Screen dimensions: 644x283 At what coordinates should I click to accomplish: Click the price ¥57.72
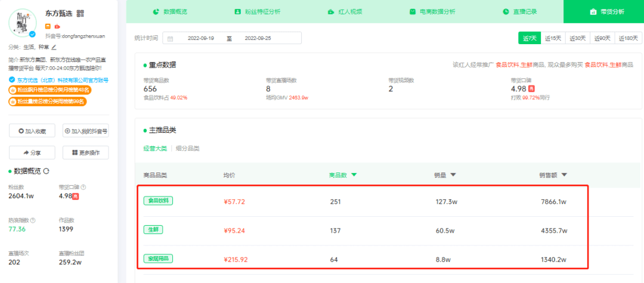[x=234, y=202]
